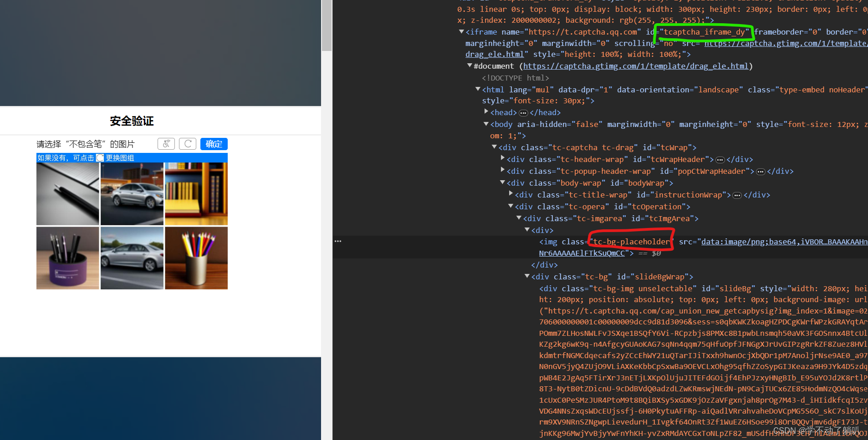
Task: Select the colored pencils in cup image
Action: (x=196, y=258)
